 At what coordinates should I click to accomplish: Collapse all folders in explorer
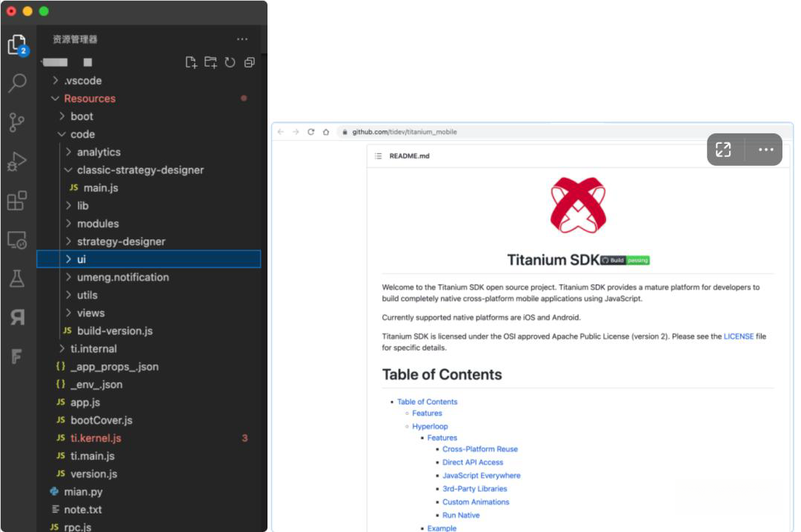coord(249,62)
